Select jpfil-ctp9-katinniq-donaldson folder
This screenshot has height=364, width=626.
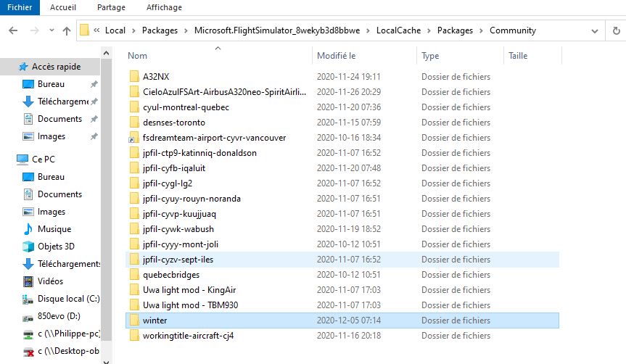199,153
